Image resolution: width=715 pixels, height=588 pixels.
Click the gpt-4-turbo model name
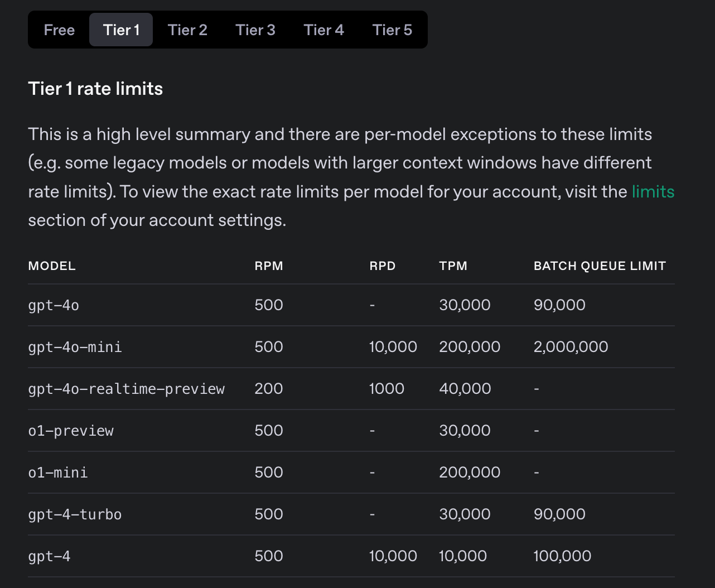tap(75, 514)
